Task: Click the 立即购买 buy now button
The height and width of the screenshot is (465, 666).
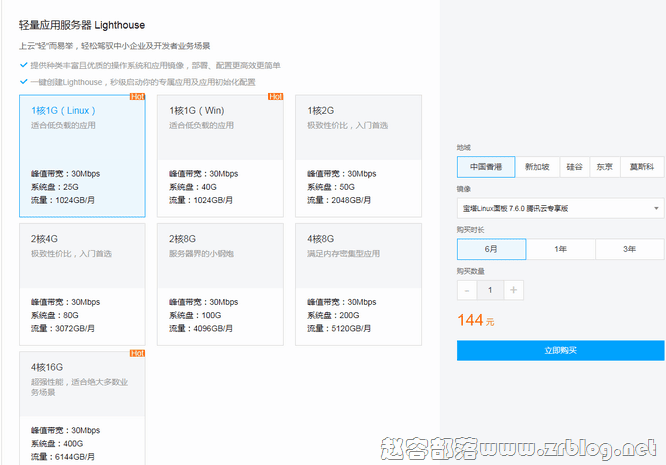Action: 561,350
